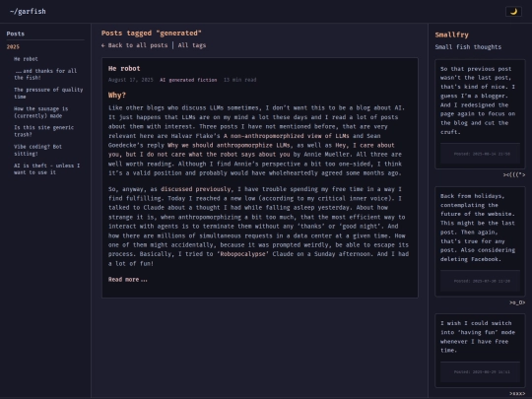Click the Smallfry heading

(x=451, y=34)
